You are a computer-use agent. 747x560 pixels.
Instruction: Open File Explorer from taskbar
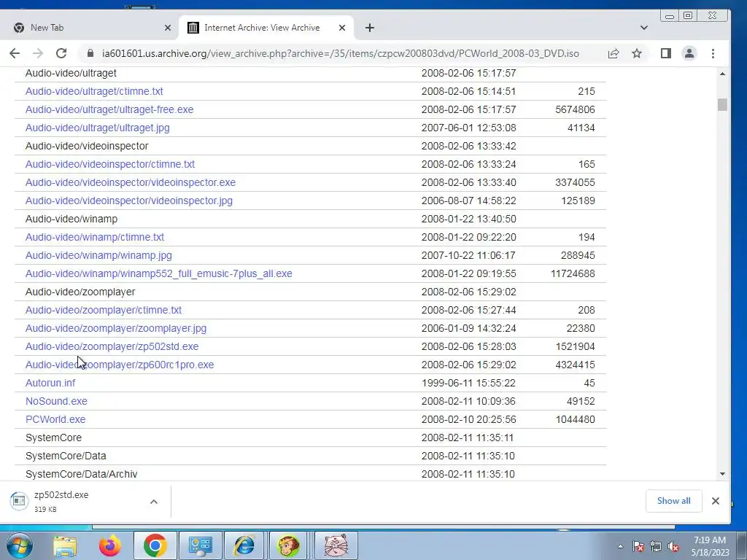pyautogui.click(x=65, y=545)
